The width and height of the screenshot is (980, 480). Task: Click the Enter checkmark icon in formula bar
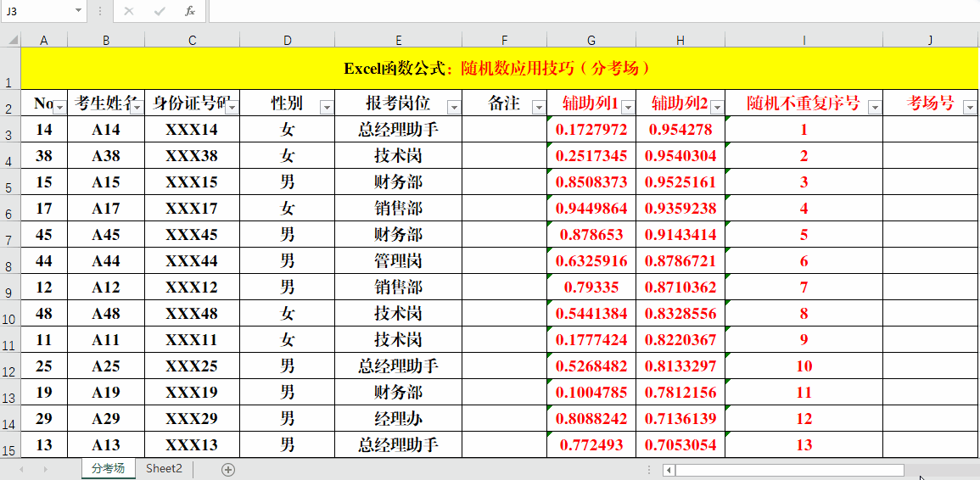(x=160, y=11)
